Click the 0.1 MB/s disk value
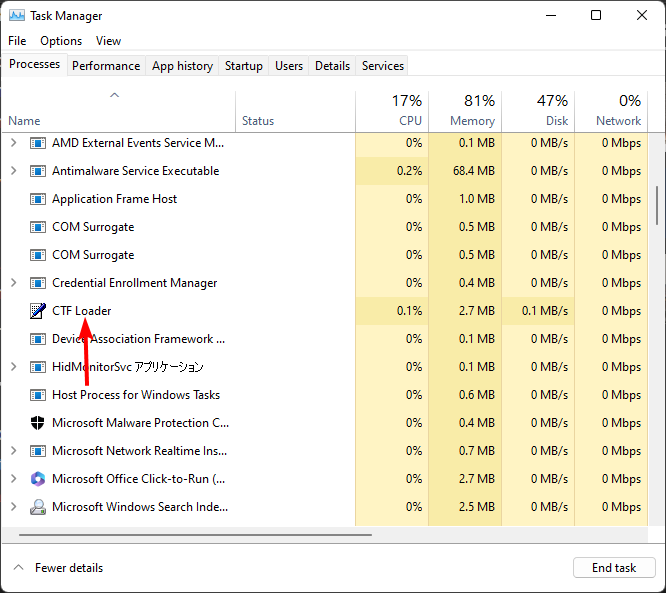The width and height of the screenshot is (666, 593). (545, 311)
